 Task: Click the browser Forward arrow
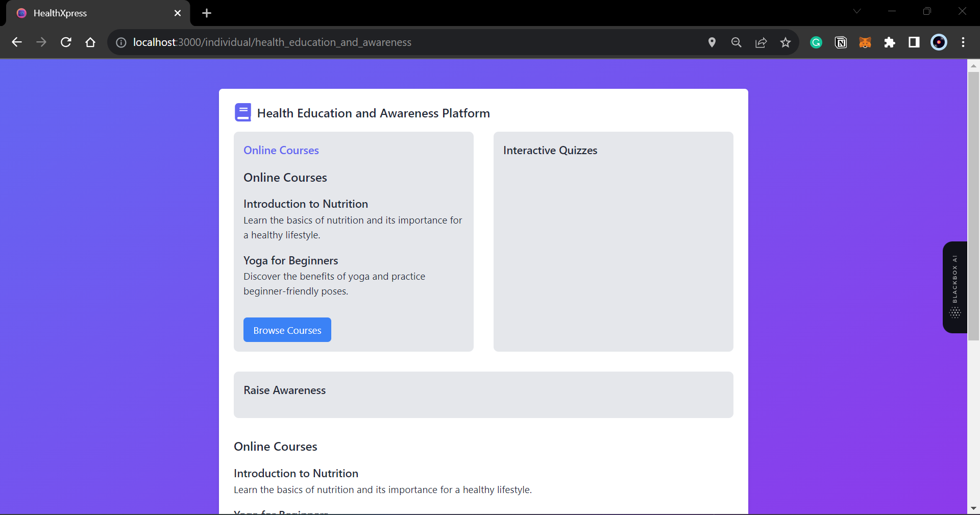click(x=41, y=42)
